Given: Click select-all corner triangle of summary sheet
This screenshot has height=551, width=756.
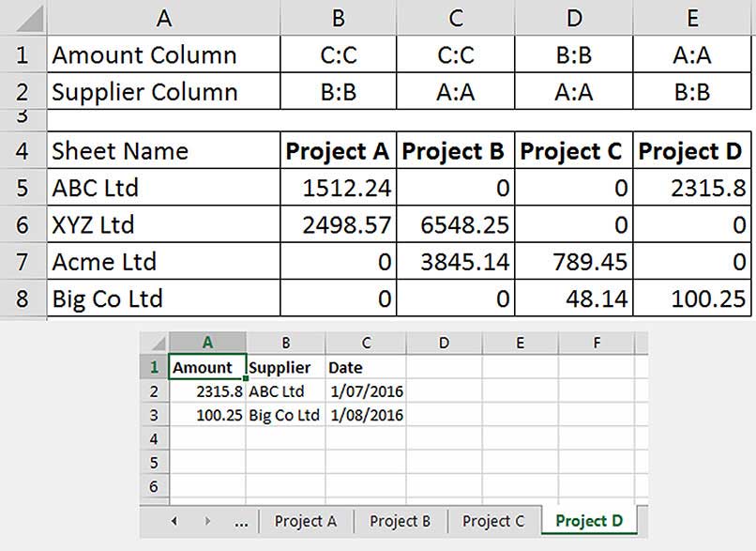Looking at the screenshot, I should pos(23,17).
